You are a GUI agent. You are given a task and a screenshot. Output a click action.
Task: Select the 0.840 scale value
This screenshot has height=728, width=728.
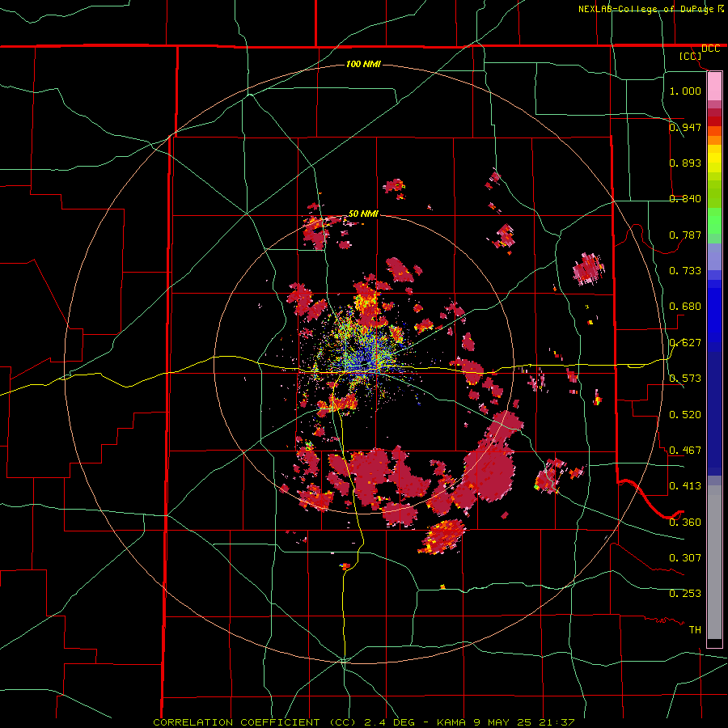pos(685,199)
